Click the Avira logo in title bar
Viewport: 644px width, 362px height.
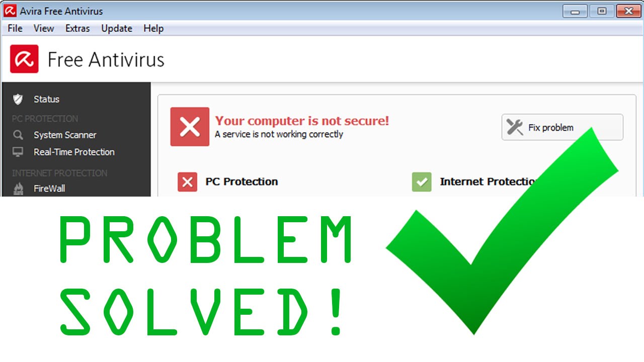coord(10,11)
